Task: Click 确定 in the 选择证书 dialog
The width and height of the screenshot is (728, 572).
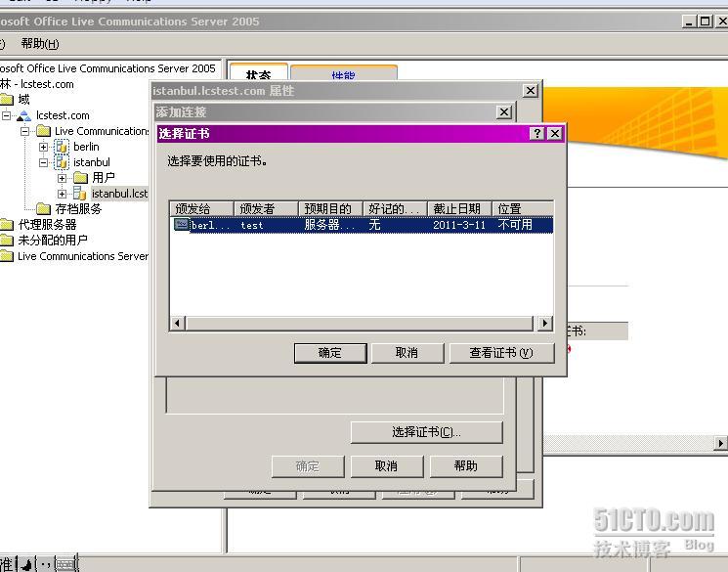Action: (x=330, y=353)
